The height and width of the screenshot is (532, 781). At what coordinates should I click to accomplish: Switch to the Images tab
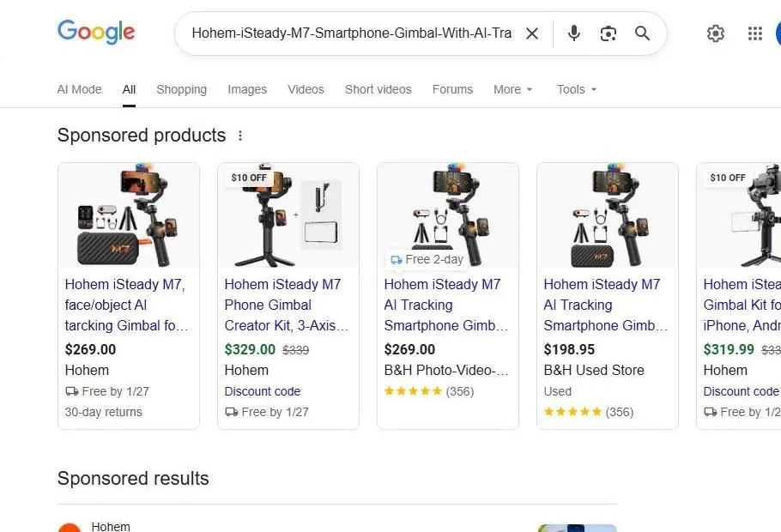click(247, 89)
